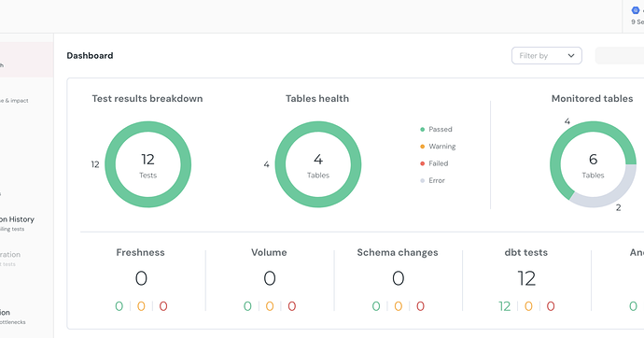Viewport: 644px width, 338px height.
Task: Click the Filter by chevron arrow
Action: tap(571, 56)
